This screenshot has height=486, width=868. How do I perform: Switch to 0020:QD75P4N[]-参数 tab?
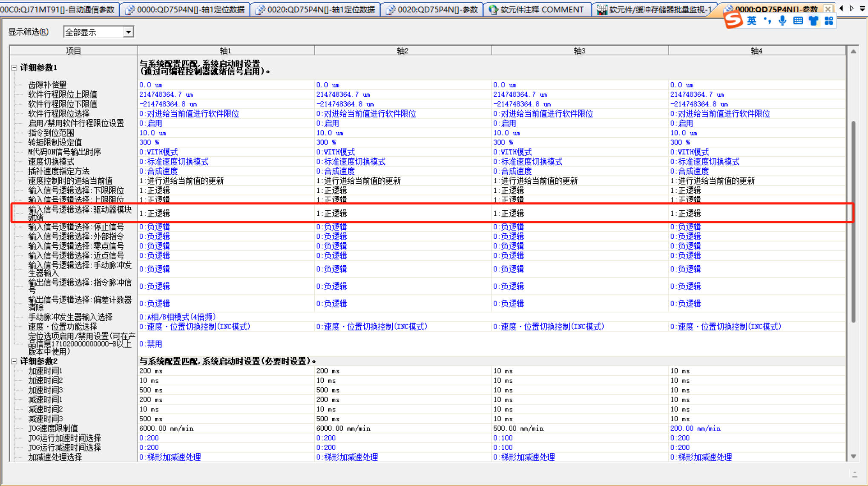tap(432, 9)
